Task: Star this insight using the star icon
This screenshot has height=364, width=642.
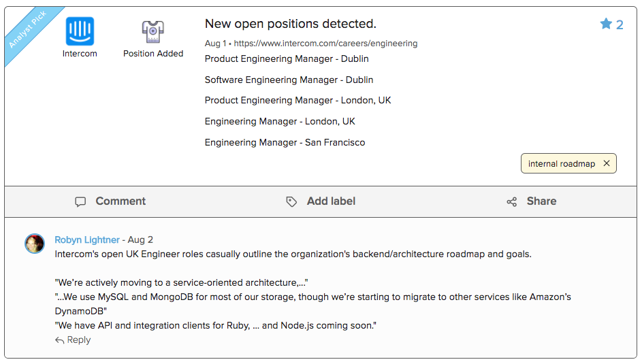Action: [606, 24]
